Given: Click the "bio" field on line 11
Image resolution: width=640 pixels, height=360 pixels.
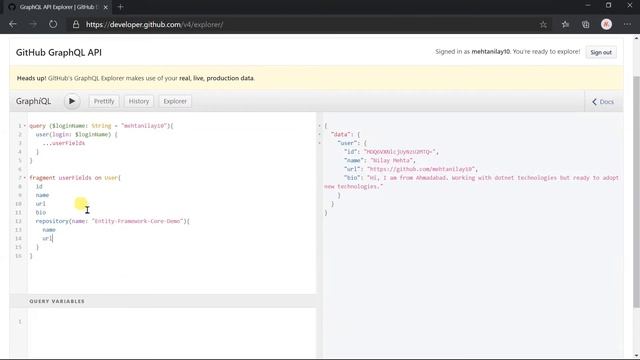Looking at the screenshot, I should (x=40, y=212).
